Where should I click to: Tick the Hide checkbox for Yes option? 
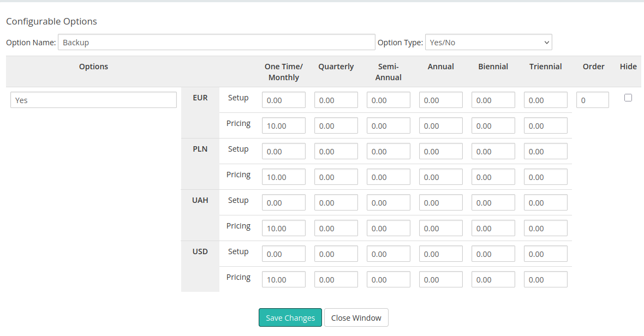[x=628, y=98]
